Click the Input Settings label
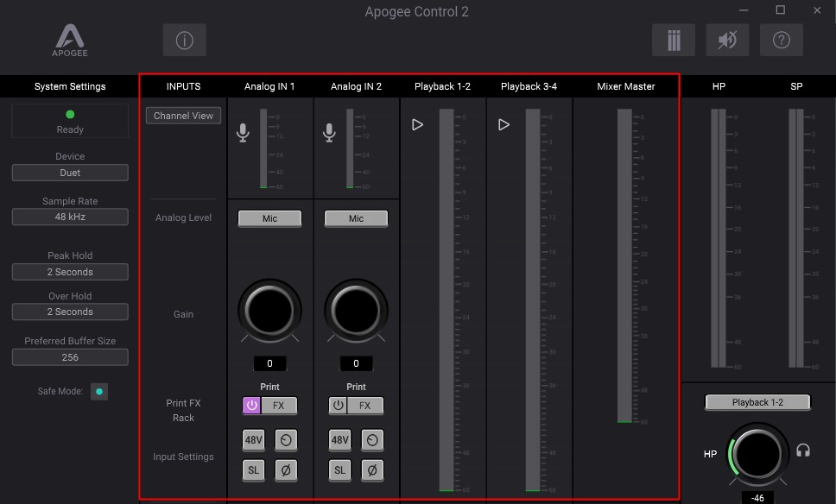The image size is (836, 504). (183, 457)
